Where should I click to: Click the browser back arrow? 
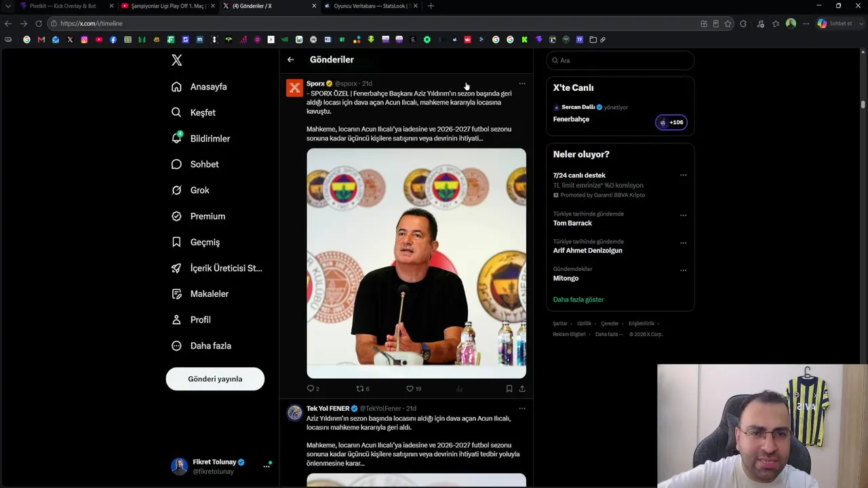tap(8, 24)
